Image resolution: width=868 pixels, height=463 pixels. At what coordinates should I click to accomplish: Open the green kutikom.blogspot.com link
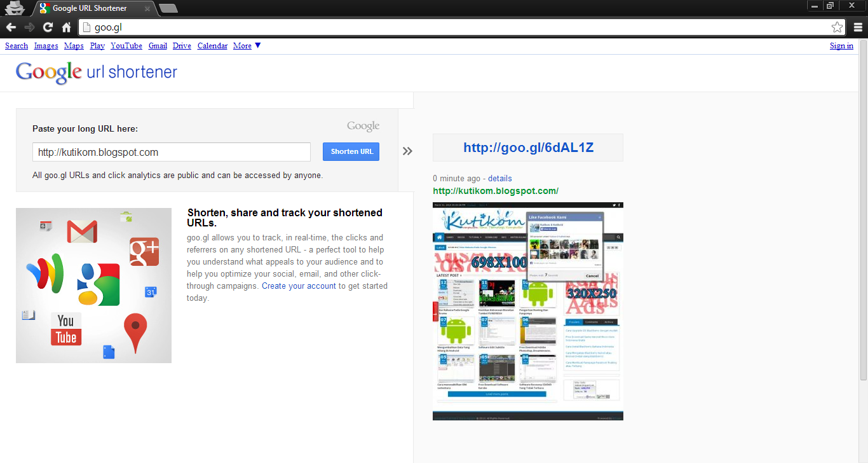496,191
